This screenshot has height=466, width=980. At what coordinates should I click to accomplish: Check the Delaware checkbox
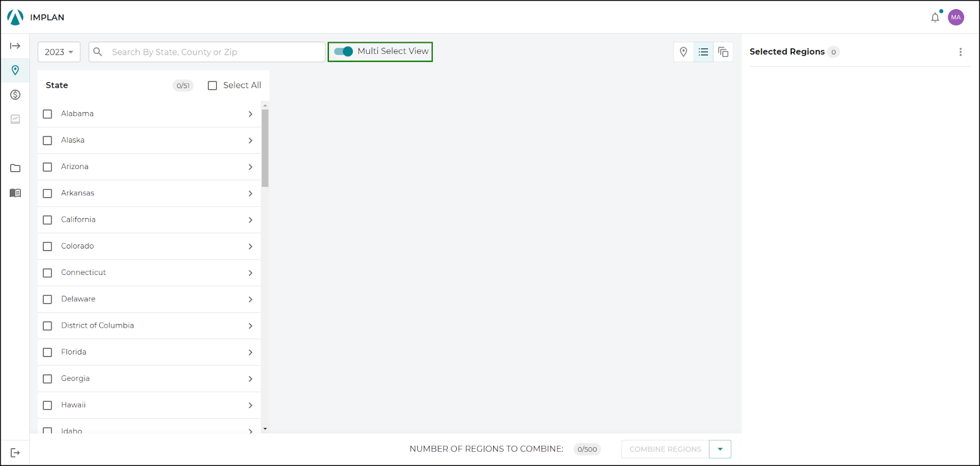pyautogui.click(x=47, y=299)
